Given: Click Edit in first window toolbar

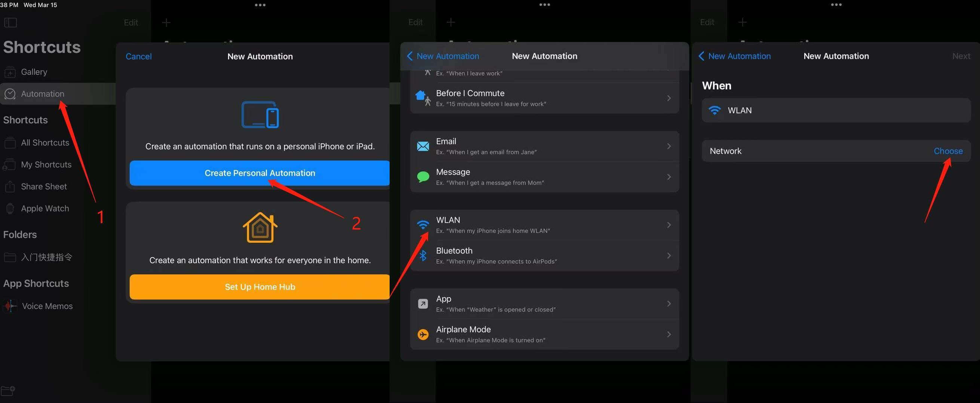Looking at the screenshot, I should point(131,22).
